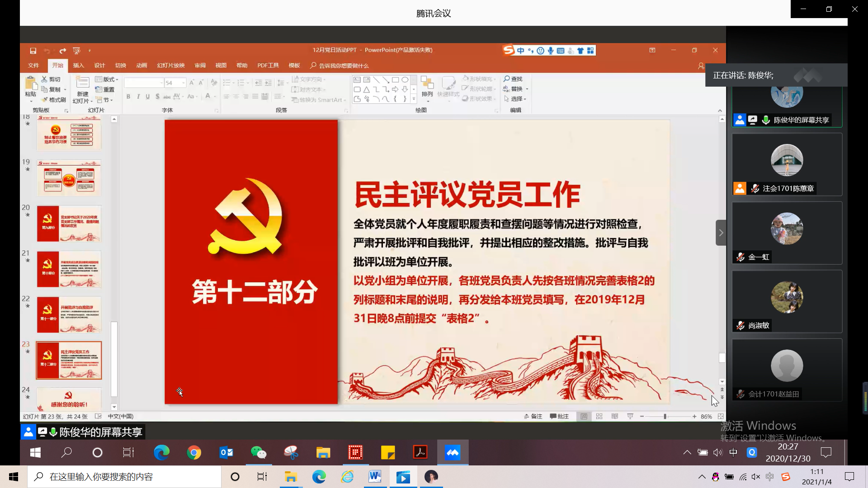Toggle normal view button in status bar
Viewport: 868px width, 488px height.
(584, 417)
